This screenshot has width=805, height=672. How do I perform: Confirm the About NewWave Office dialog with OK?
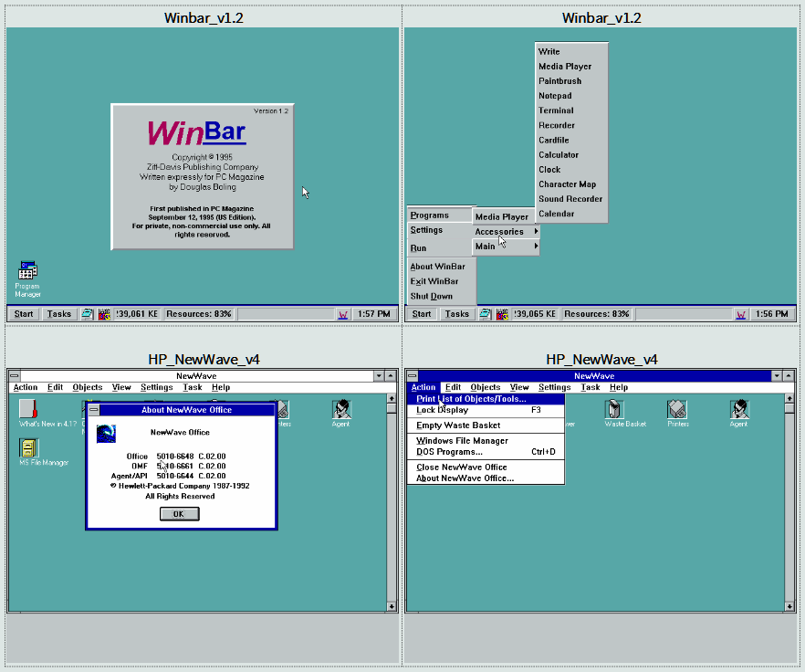point(179,514)
